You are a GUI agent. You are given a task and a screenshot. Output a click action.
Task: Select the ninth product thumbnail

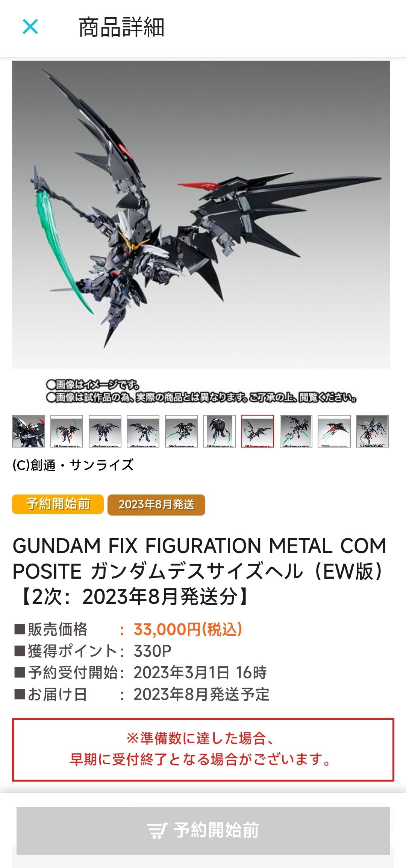[x=334, y=431]
